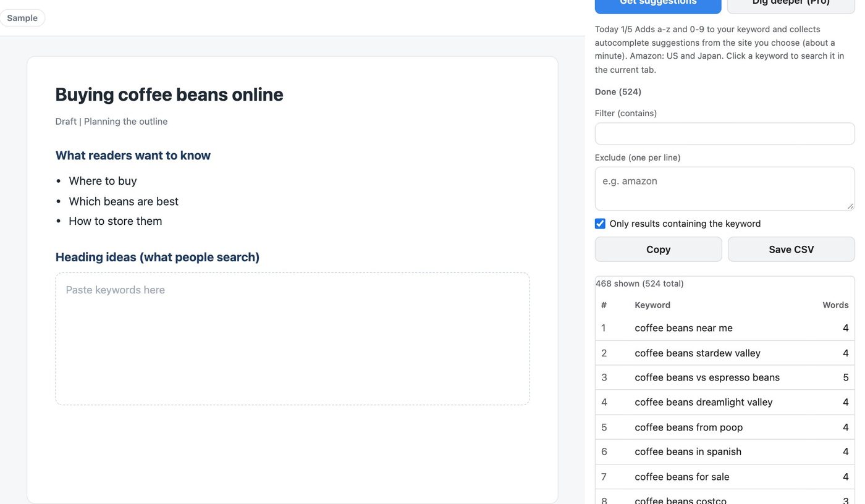
Task: Toggle Only results containing the keyword checkbox
Action: click(600, 224)
